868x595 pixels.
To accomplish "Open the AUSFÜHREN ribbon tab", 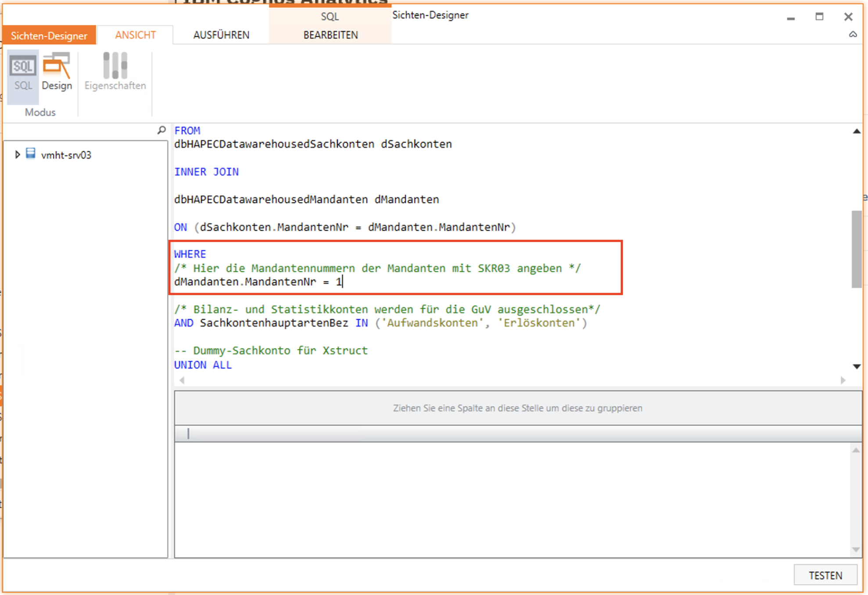I will 221,35.
